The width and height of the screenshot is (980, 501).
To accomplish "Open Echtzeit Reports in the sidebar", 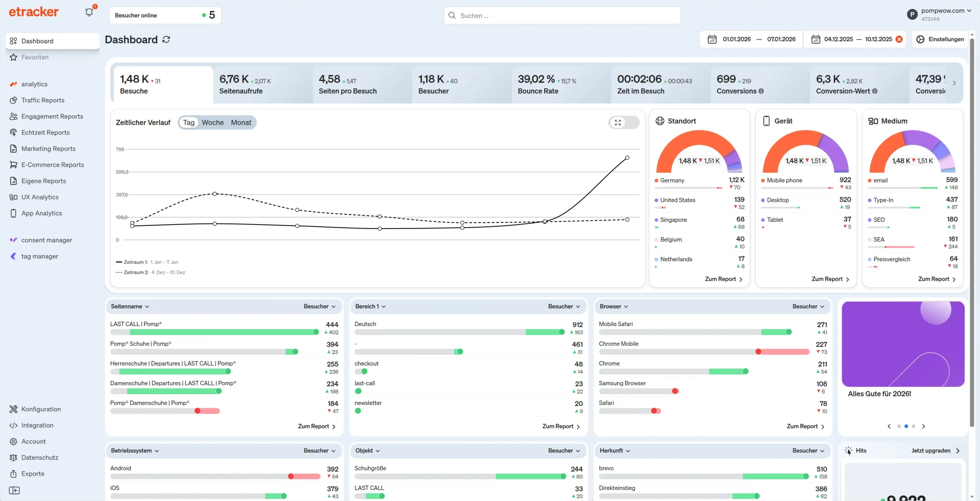I will (45, 132).
